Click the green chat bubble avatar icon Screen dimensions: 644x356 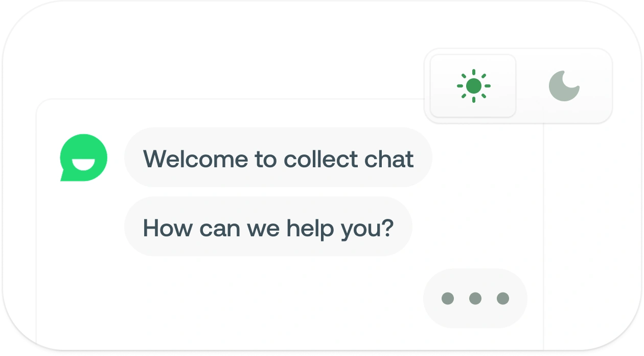[84, 158]
